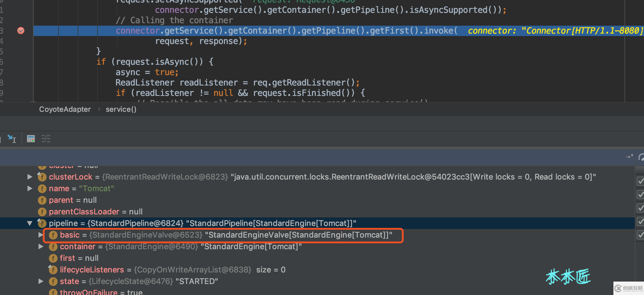Click the inline connector debug value hint

(x=556, y=31)
